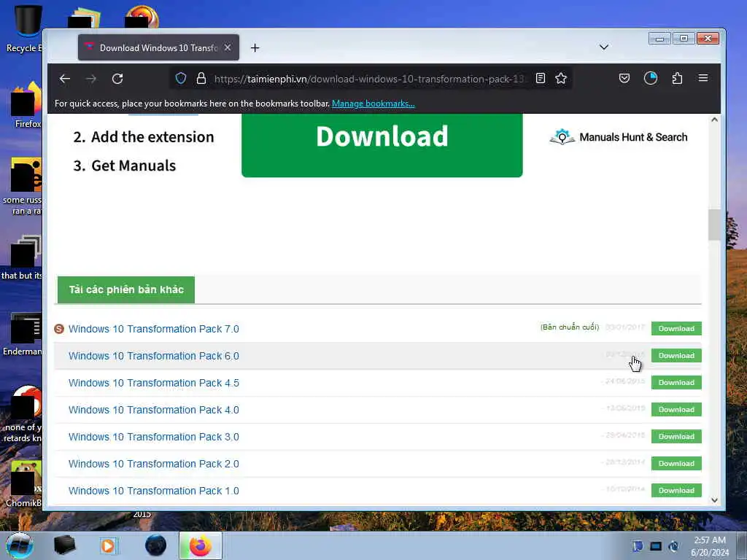This screenshot has height=560, width=747.
Task: Click the page scrollbar up arrow
Action: (x=714, y=120)
